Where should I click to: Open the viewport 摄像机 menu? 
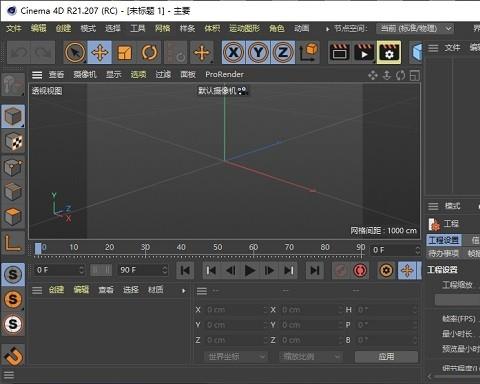coord(85,75)
